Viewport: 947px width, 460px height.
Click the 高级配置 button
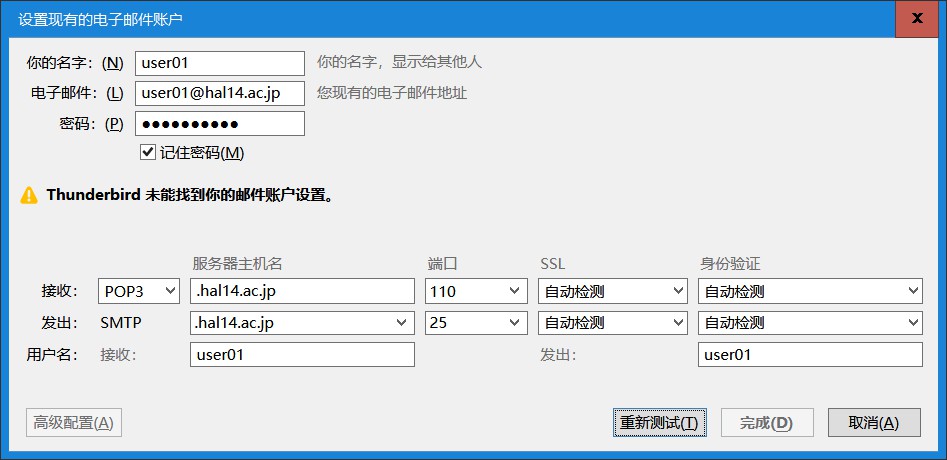tap(74, 423)
